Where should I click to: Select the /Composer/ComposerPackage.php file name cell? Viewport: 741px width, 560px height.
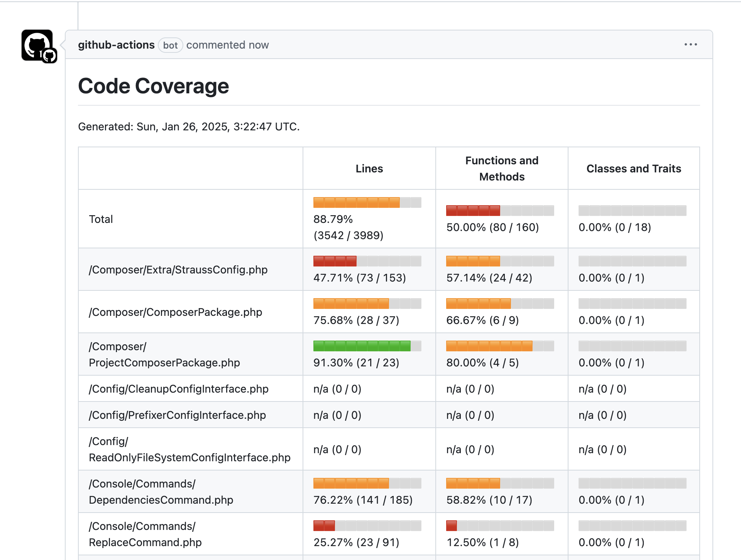point(175,312)
